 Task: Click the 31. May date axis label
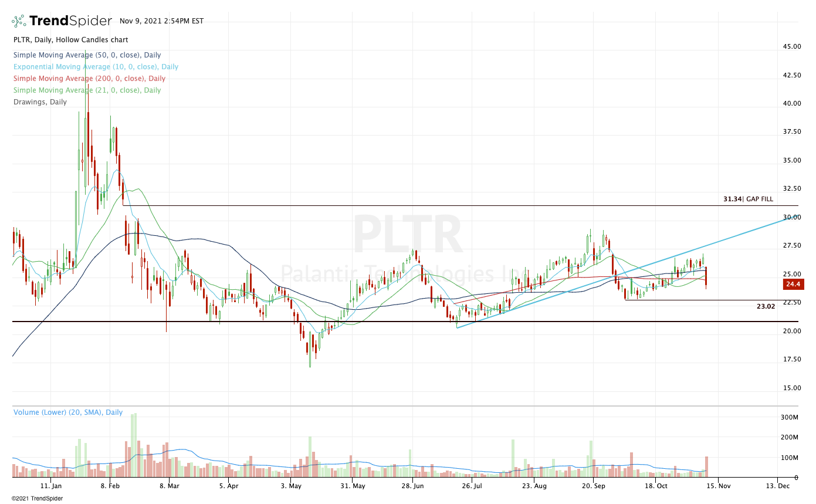point(352,486)
